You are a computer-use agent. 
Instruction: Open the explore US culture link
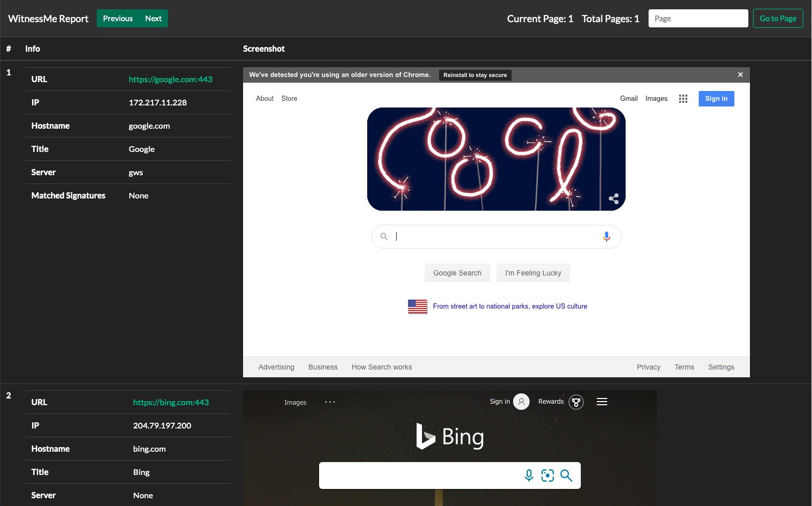pos(510,306)
